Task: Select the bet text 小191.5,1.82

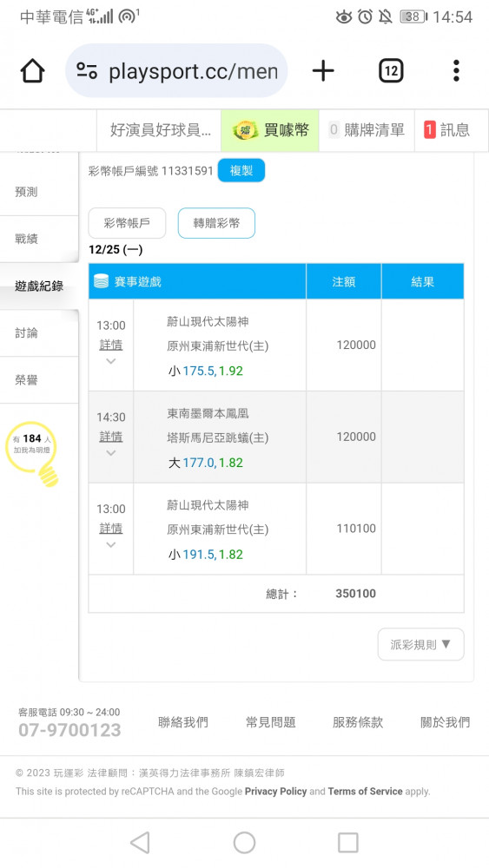Action: pos(206,555)
